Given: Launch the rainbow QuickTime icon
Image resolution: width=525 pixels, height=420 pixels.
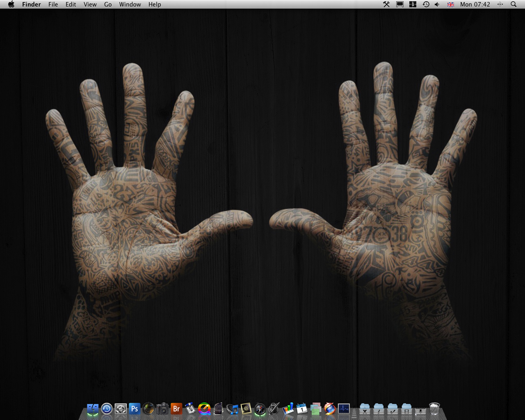Looking at the screenshot, I should coord(204,409).
